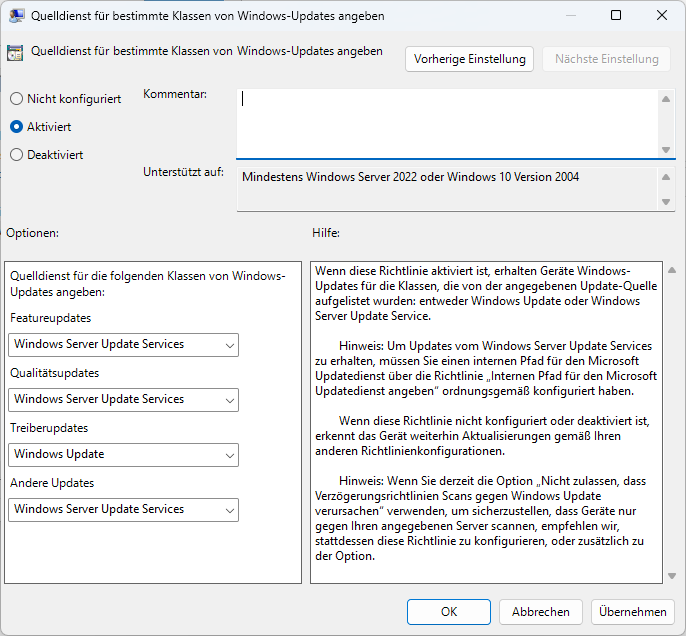Close the dialog with the X button

662,15
